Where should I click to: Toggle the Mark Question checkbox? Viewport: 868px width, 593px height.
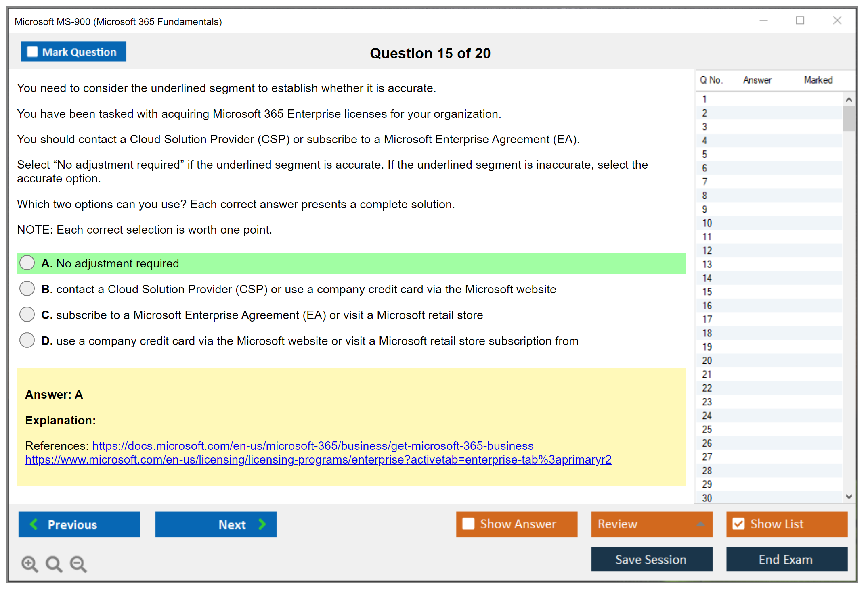32,52
